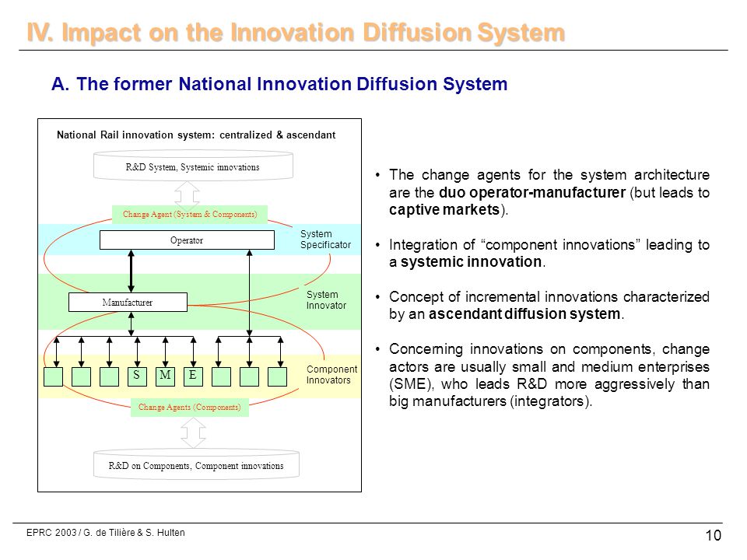Click the bold text 'captive markets'

pyautogui.click(x=444, y=210)
